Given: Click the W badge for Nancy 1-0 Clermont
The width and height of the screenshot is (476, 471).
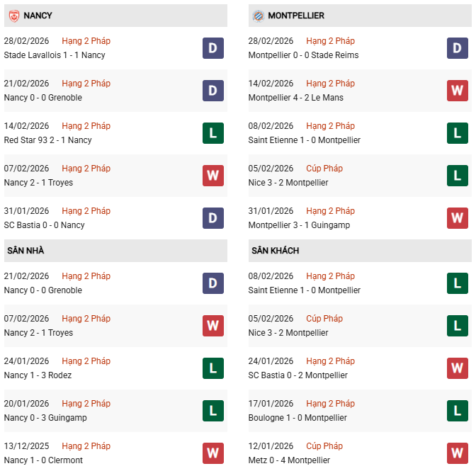Looking at the screenshot, I should click(212, 453).
